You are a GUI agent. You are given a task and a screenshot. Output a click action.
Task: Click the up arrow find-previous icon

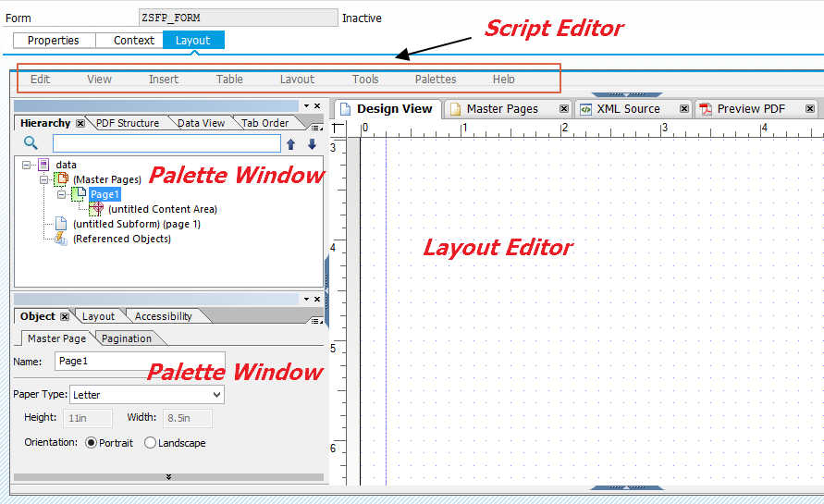[x=290, y=144]
